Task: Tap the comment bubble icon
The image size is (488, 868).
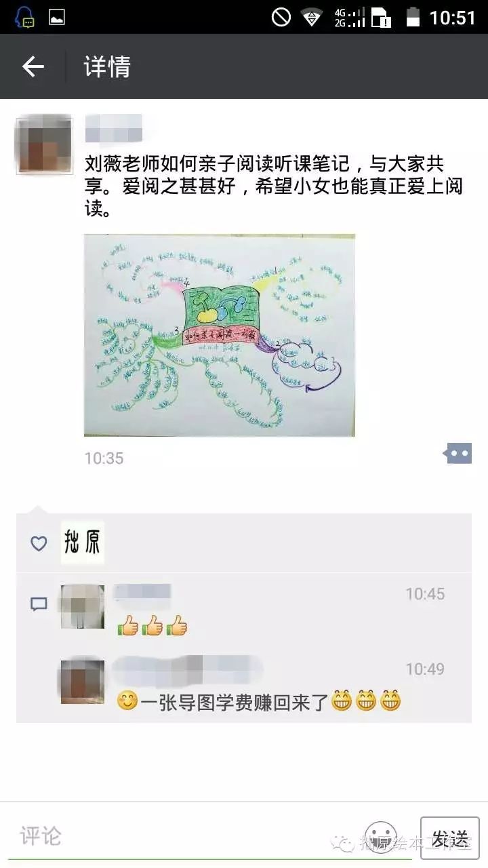Action: 39,604
